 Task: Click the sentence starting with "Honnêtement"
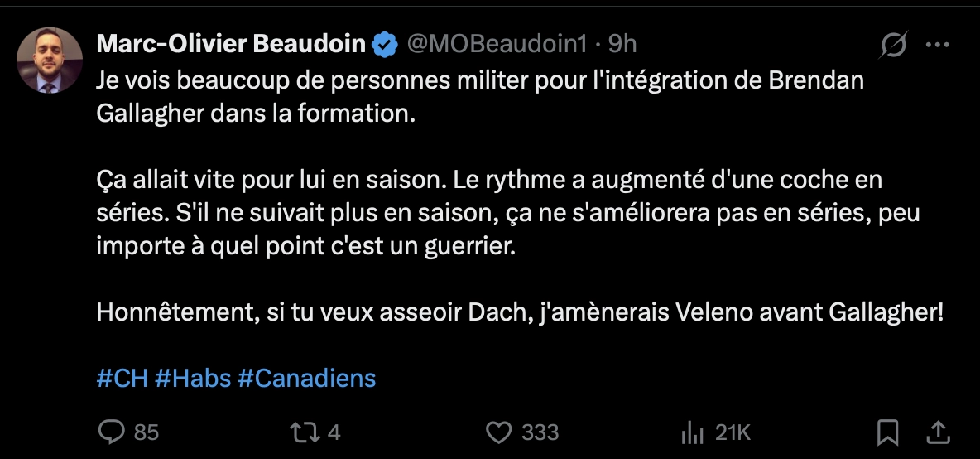[520, 312]
